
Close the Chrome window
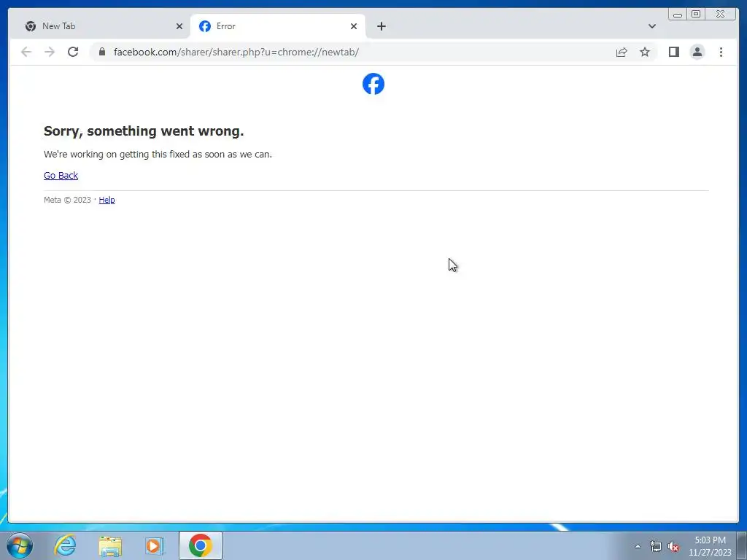coord(720,15)
